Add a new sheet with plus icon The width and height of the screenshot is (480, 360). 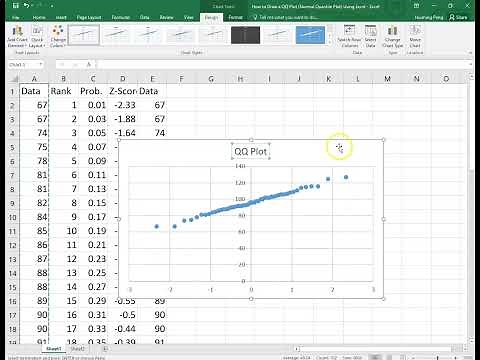(x=105, y=349)
